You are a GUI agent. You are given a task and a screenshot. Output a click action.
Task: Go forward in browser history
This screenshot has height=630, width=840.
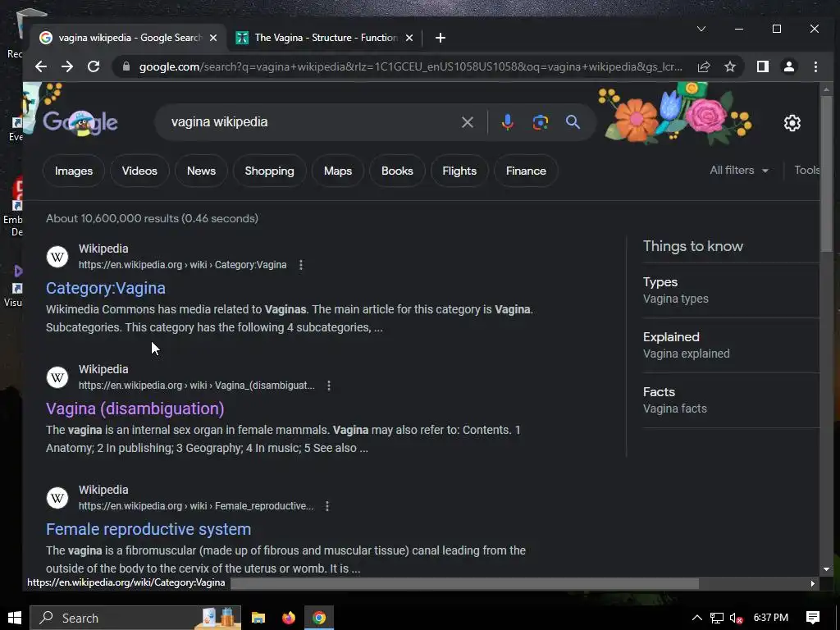pos(67,66)
